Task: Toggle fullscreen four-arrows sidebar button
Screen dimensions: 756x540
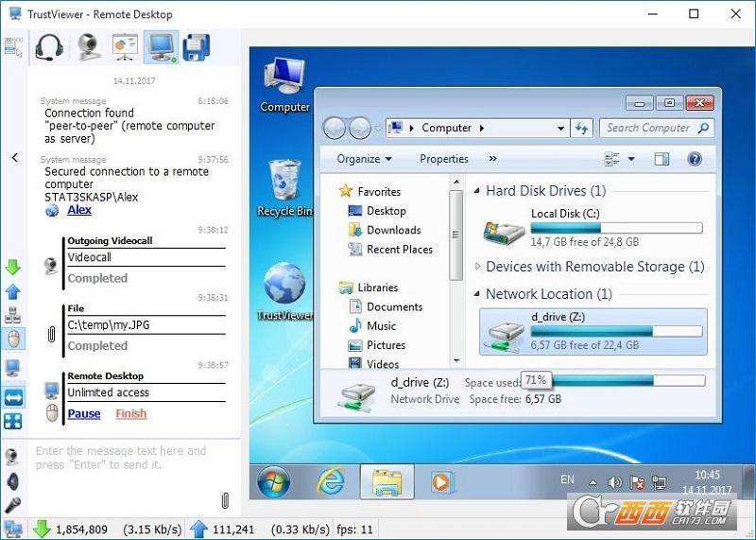Action: (13, 421)
